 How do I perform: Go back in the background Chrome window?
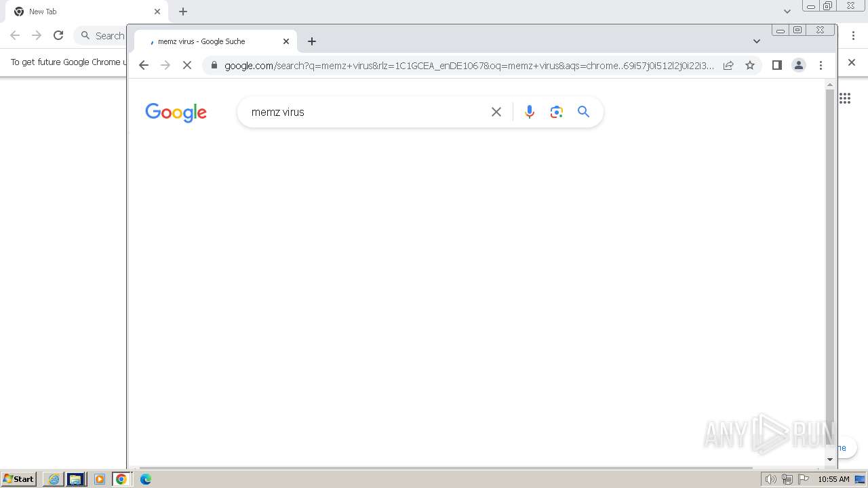[x=15, y=35]
